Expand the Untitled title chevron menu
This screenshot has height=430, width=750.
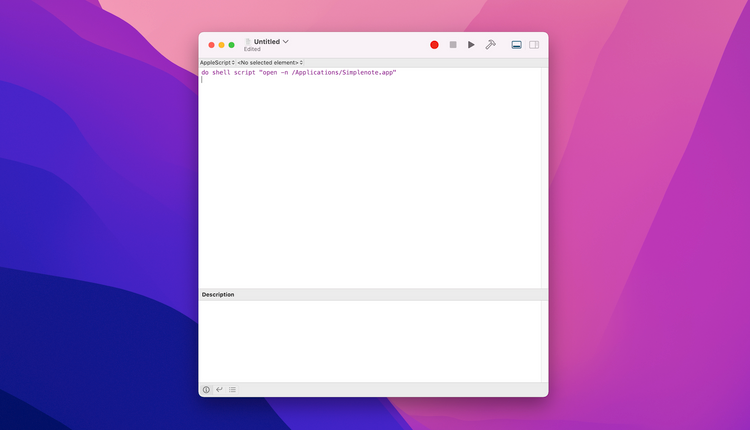[286, 42]
